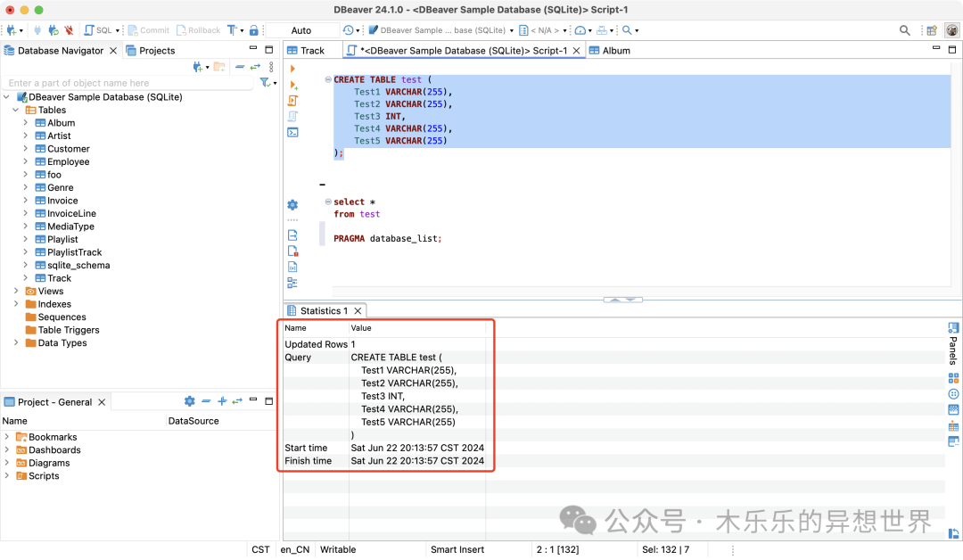Open the perspective switcher icon
The image size is (963, 560).
pos(932,30)
